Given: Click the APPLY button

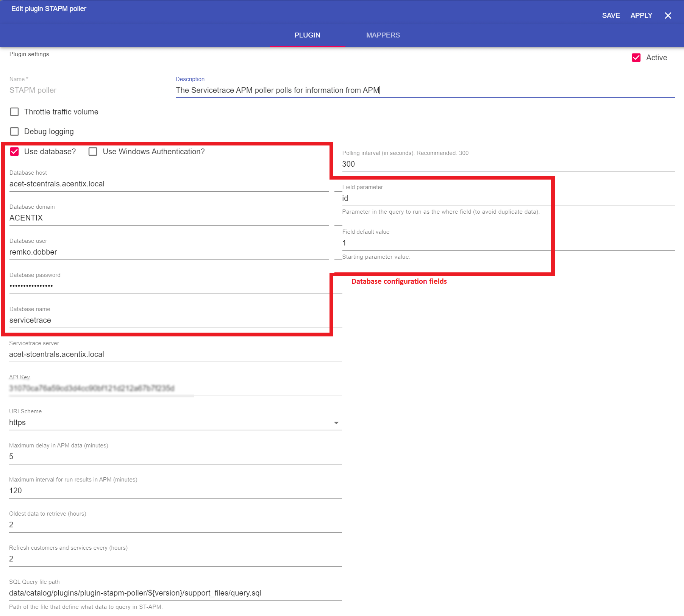Looking at the screenshot, I should pos(641,16).
